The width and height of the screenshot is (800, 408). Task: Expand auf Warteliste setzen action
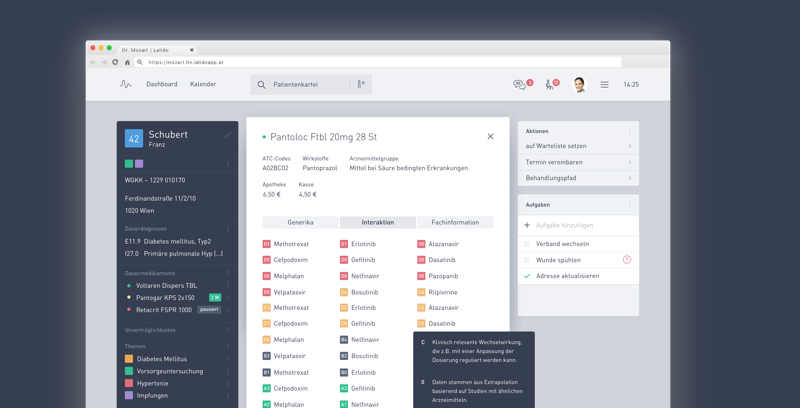click(x=630, y=146)
